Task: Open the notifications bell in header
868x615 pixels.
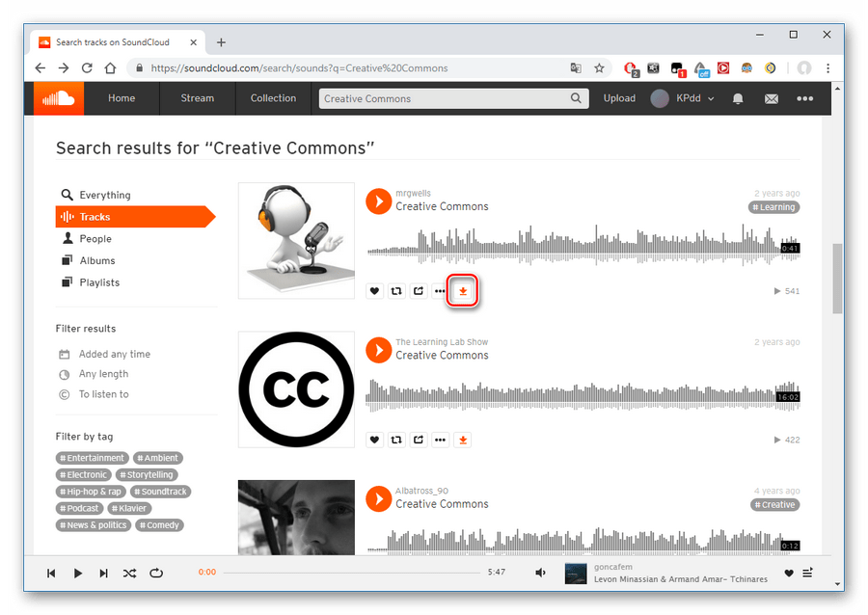Action: [738, 98]
